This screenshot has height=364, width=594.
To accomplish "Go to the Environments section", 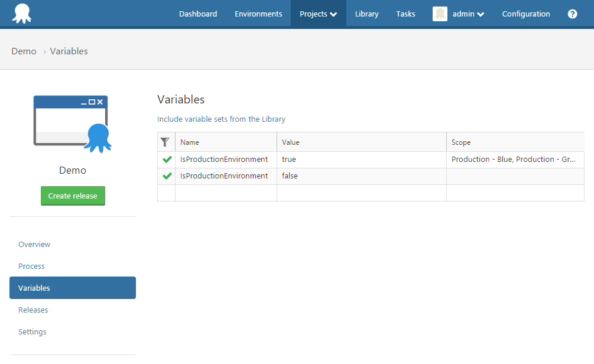I will (258, 14).
